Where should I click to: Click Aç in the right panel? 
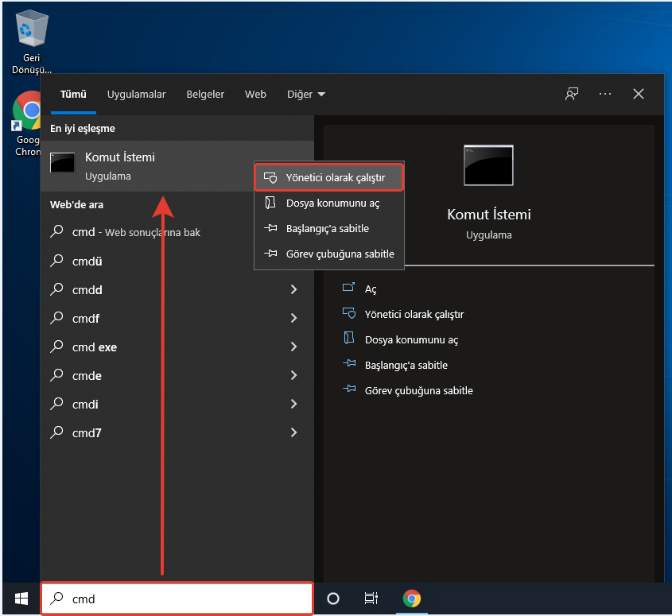[371, 289]
